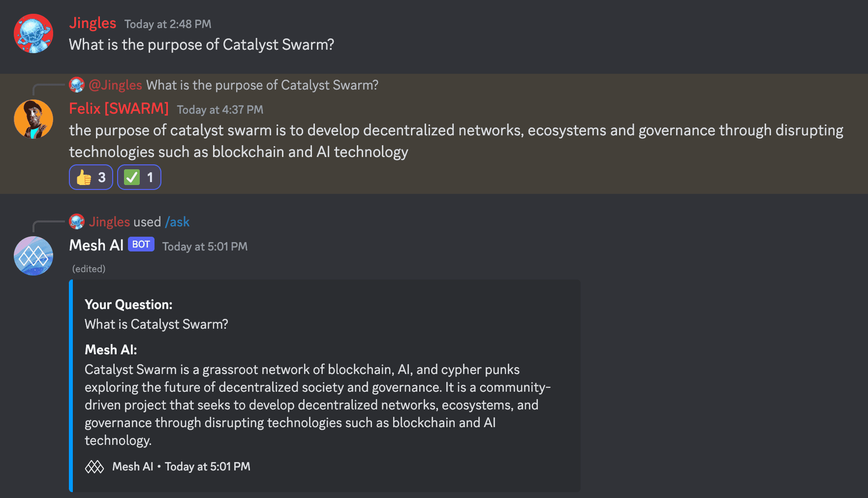Open the Mesh AI bot avatar
This screenshot has width=868, height=498.
[33, 256]
